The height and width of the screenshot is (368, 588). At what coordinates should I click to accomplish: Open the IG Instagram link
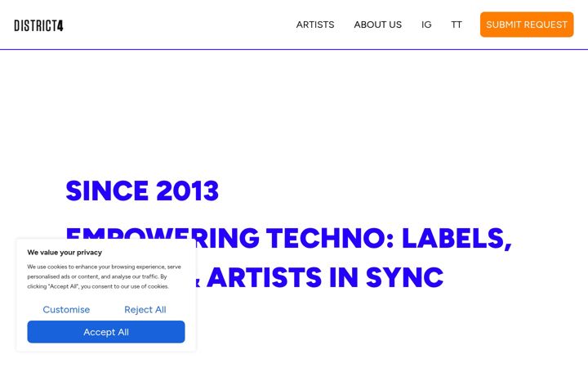pyautogui.click(x=426, y=25)
